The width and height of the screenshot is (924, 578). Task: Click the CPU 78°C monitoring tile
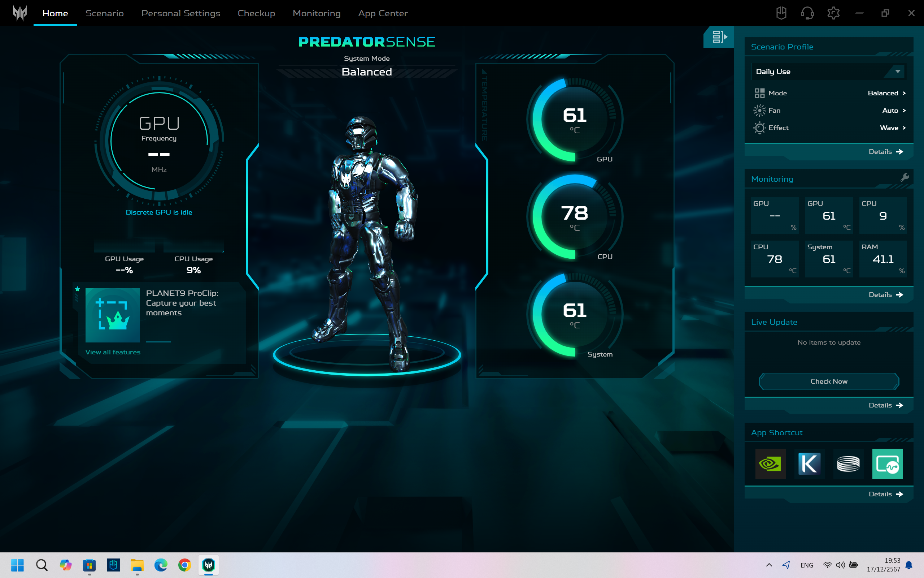point(774,258)
